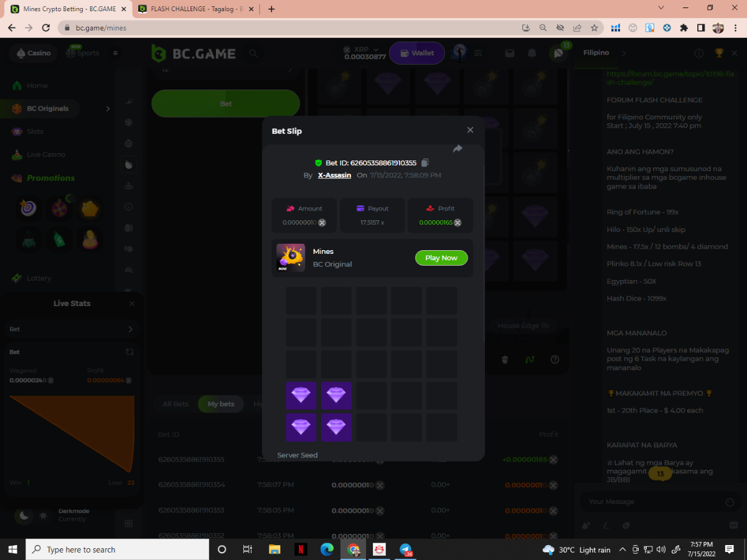
Task: Switch to the My bets tab
Action: pos(220,404)
